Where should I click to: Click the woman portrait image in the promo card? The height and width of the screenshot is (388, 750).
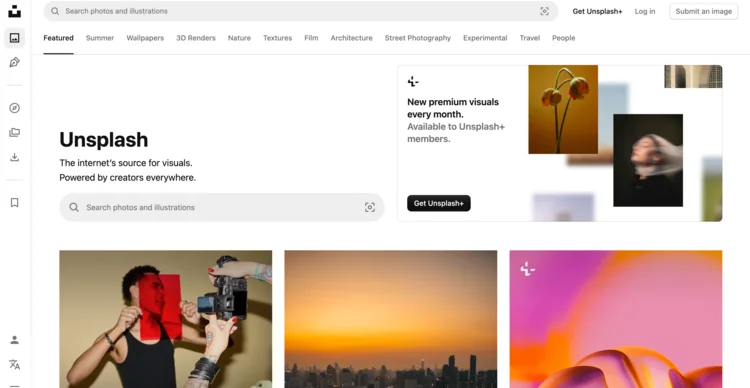click(x=648, y=160)
